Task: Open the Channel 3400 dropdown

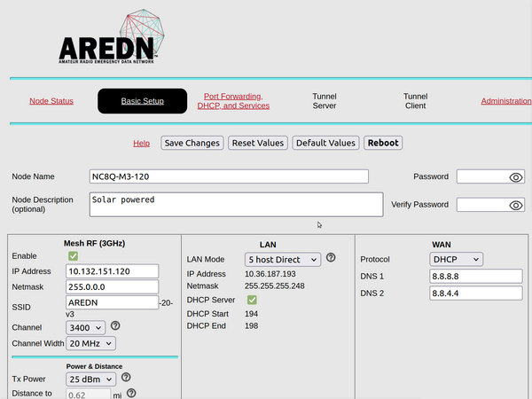Action: (85, 328)
